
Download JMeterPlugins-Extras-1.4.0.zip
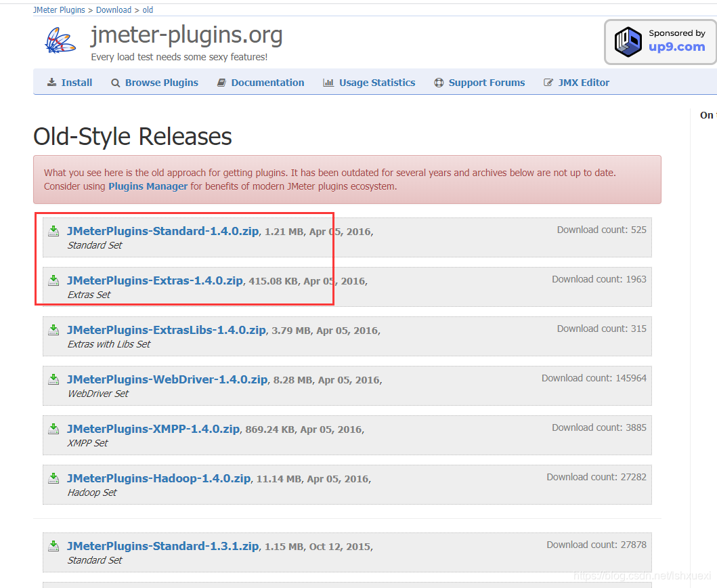pos(155,280)
